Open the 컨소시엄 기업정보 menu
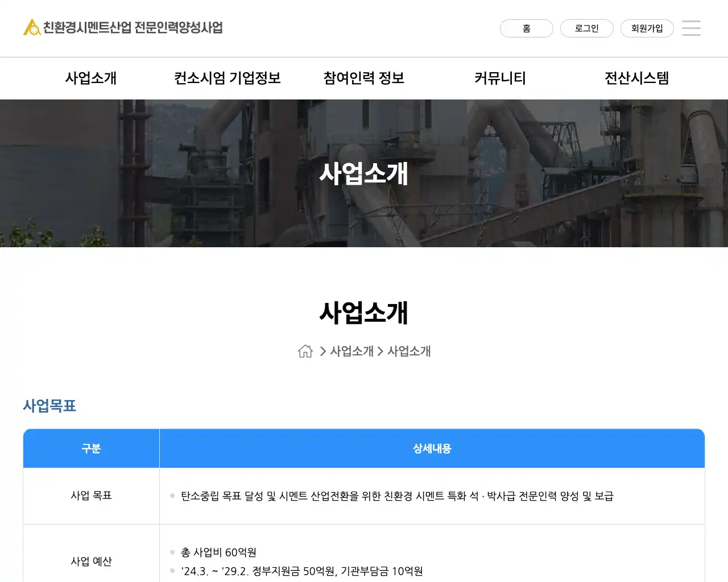 (x=227, y=78)
